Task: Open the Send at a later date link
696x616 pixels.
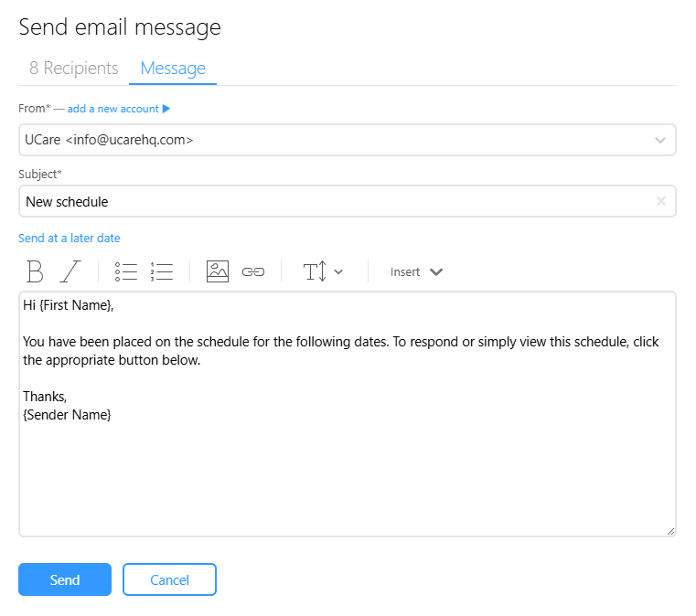Action: coord(70,239)
